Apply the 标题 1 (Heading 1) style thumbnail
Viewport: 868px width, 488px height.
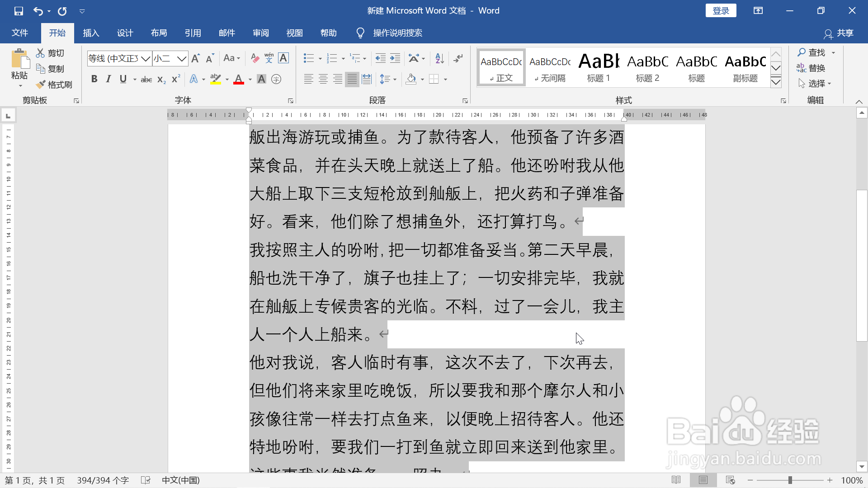(x=599, y=67)
